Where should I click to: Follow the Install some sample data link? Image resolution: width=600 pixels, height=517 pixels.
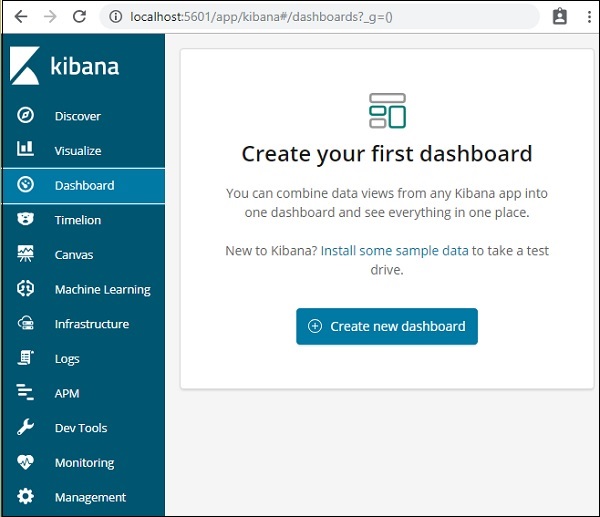pyautogui.click(x=395, y=250)
